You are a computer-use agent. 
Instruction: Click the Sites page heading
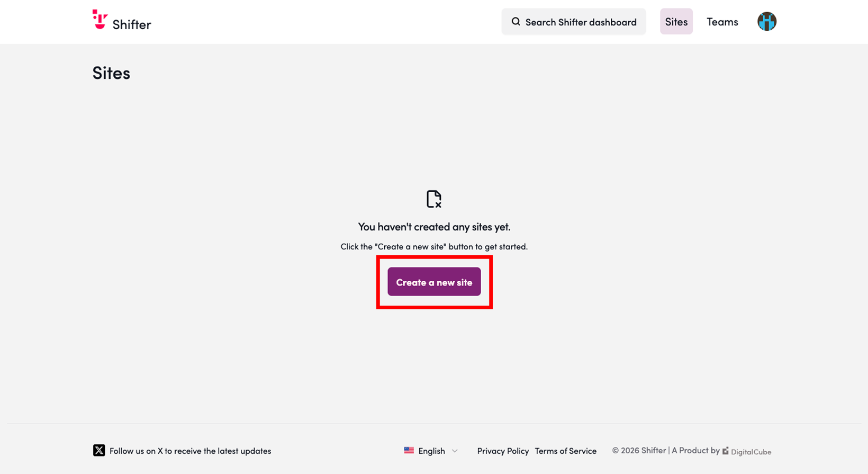(111, 73)
